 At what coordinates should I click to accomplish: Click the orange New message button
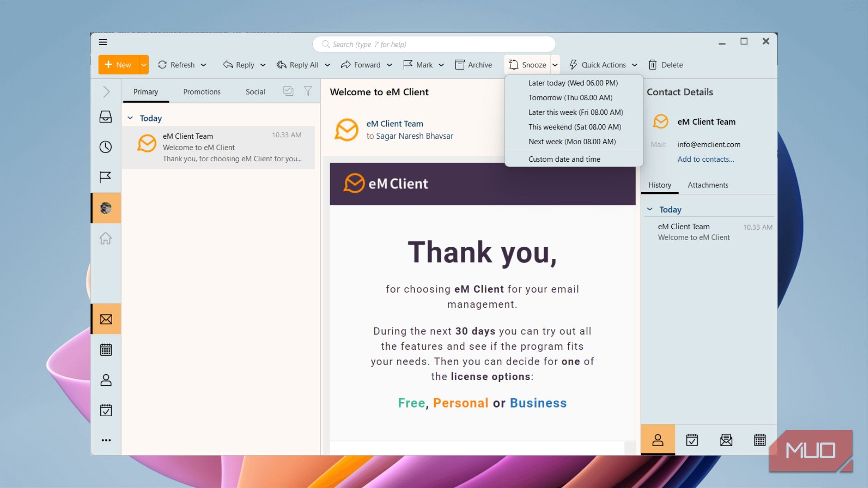point(118,65)
